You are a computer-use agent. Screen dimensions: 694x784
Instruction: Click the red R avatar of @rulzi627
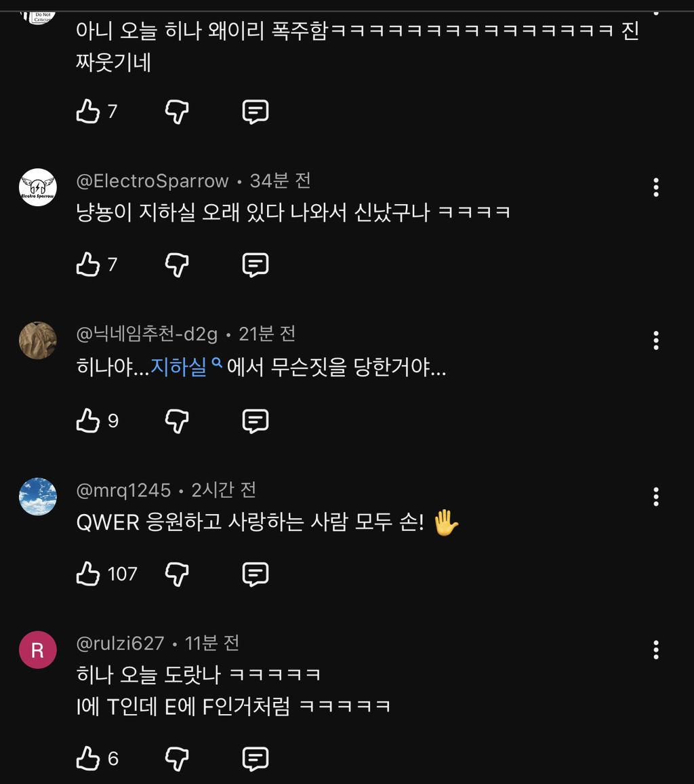point(38,650)
